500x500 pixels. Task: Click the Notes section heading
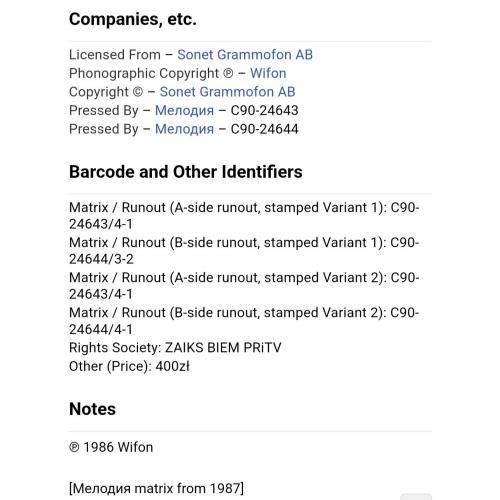[x=92, y=409]
